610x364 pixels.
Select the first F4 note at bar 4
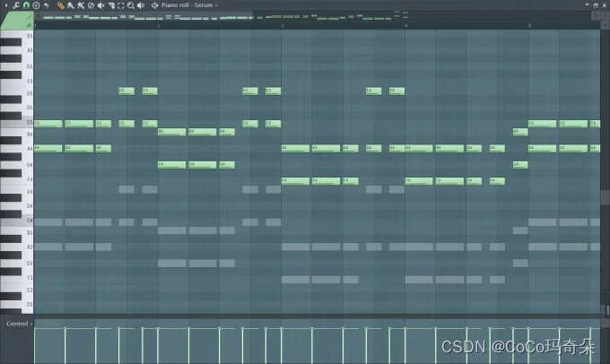point(419,181)
